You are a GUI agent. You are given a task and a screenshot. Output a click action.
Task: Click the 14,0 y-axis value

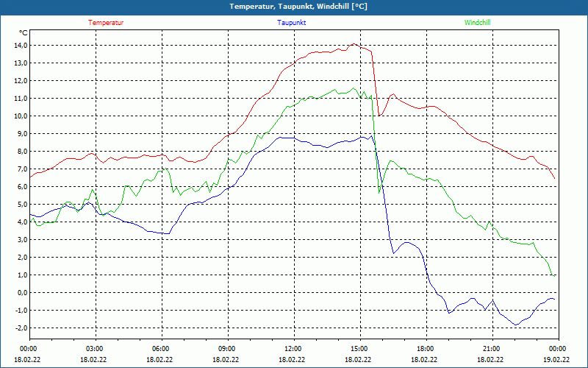pos(21,46)
